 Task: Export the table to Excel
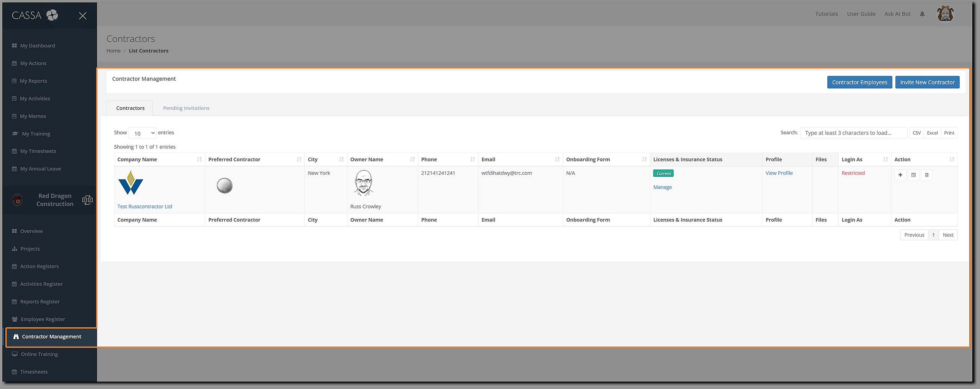click(932, 133)
